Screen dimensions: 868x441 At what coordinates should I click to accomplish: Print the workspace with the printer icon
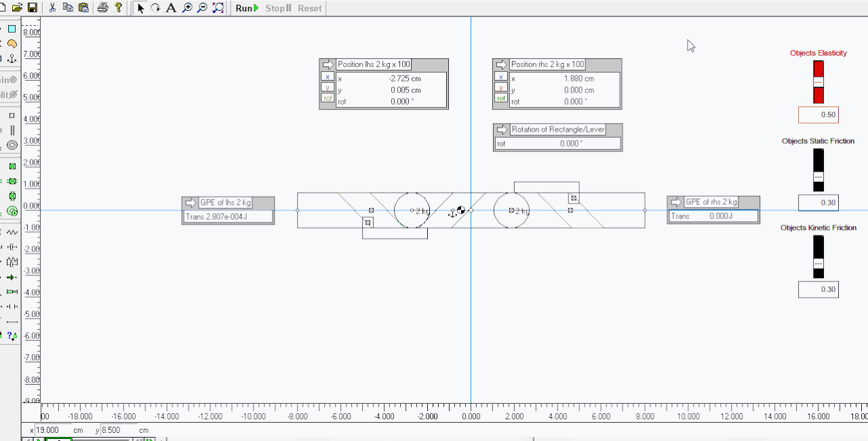103,7
